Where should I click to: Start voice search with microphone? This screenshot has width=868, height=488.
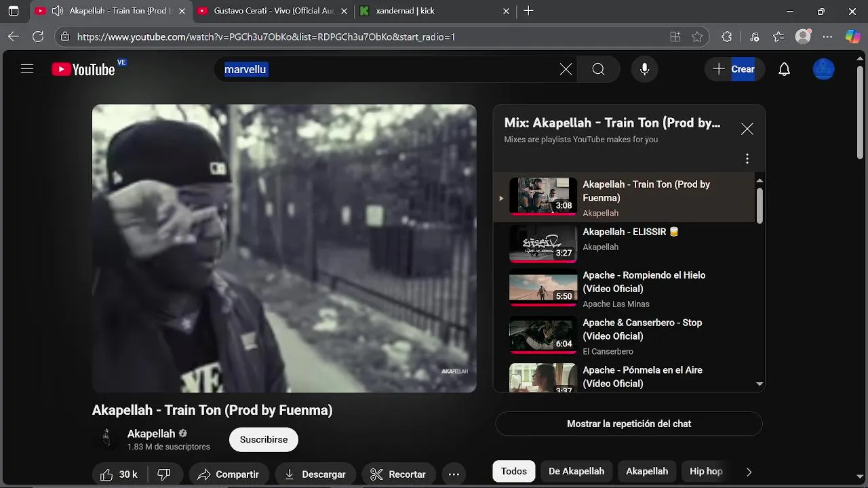644,69
